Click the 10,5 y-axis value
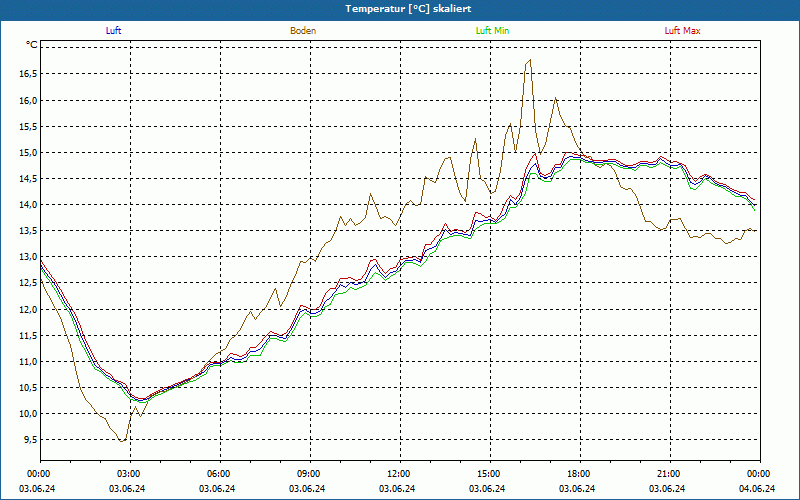800x500 pixels. tap(28, 387)
